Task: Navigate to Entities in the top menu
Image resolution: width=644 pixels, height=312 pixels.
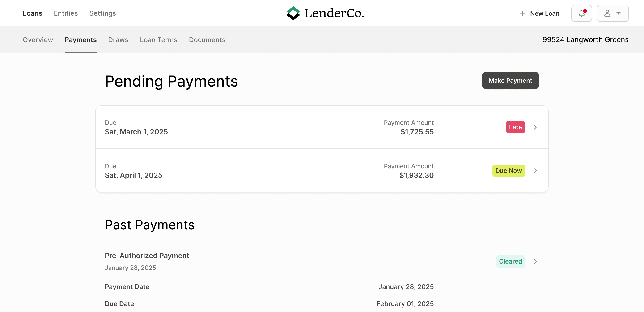Action: (x=66, y=13)
